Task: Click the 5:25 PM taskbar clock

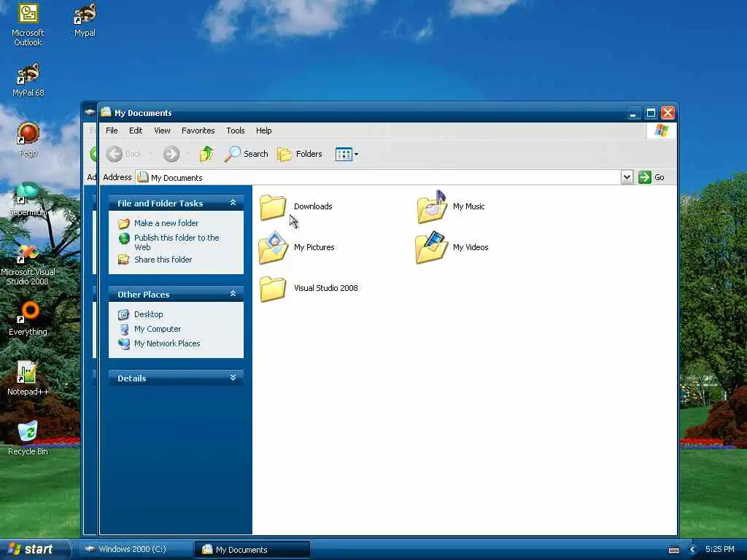Action: [x=720, y=549]
